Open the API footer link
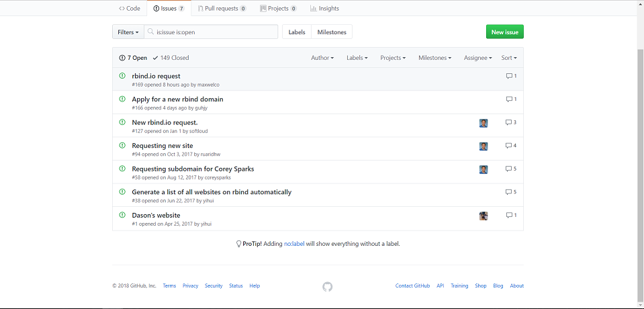644x309 pixels. (441, 286)
